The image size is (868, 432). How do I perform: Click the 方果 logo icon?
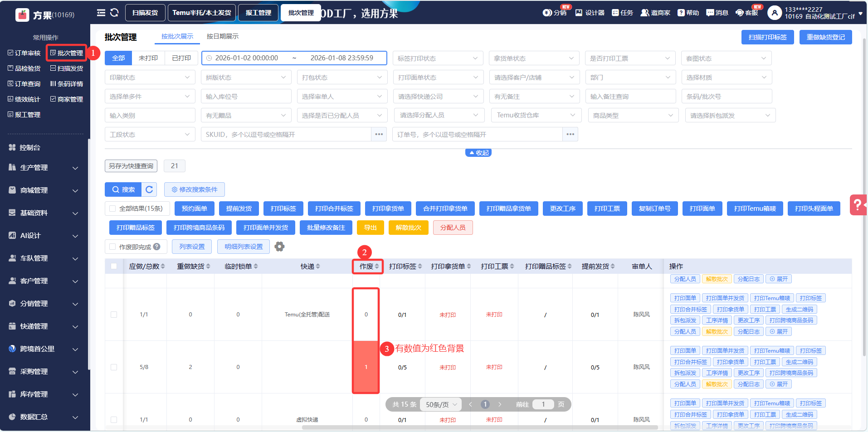click(x=22, y=15)
